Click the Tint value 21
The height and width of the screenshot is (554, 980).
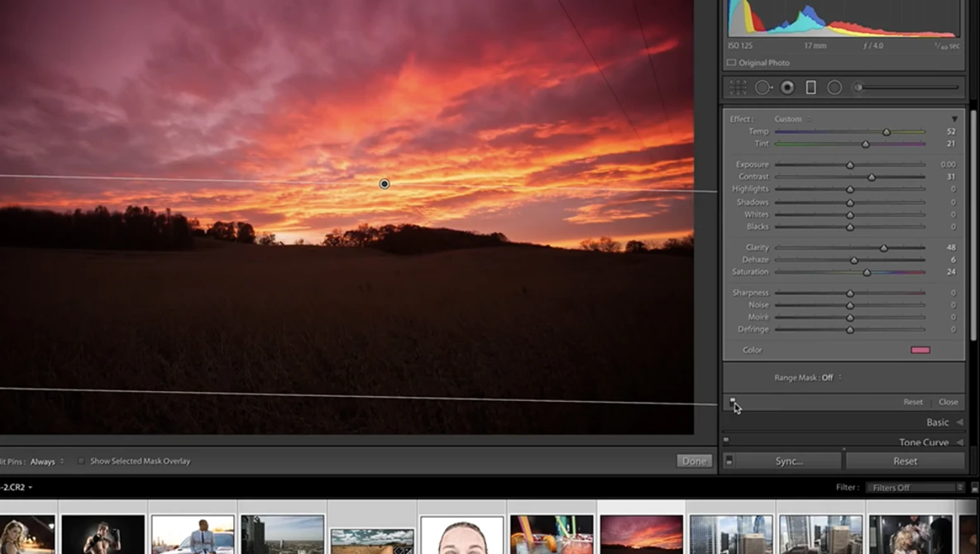950,144
